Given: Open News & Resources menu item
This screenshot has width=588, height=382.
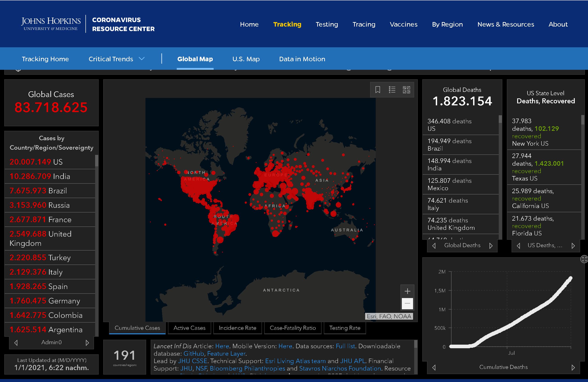Looking at the screenshot, I should 506,24.
